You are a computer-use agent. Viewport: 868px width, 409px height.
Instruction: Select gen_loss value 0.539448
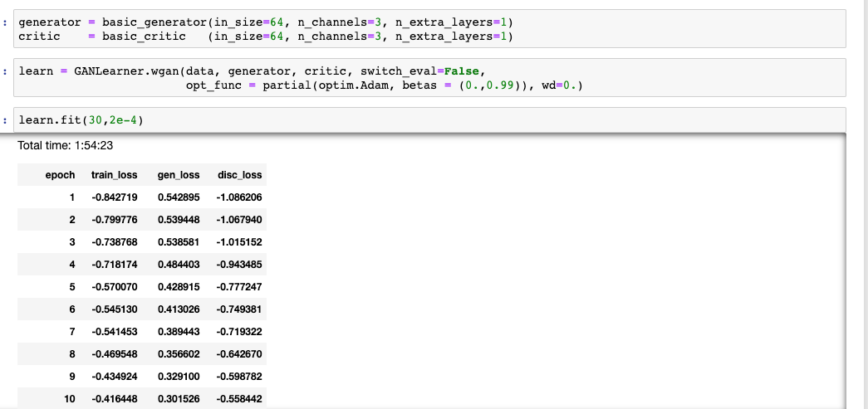point(179,220)
